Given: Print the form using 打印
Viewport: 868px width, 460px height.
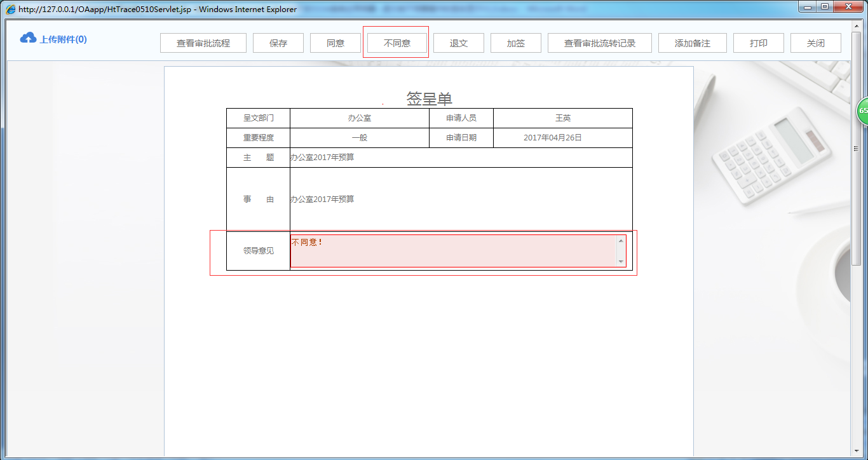Looking at the screenshot, I should tap(758, 43).
